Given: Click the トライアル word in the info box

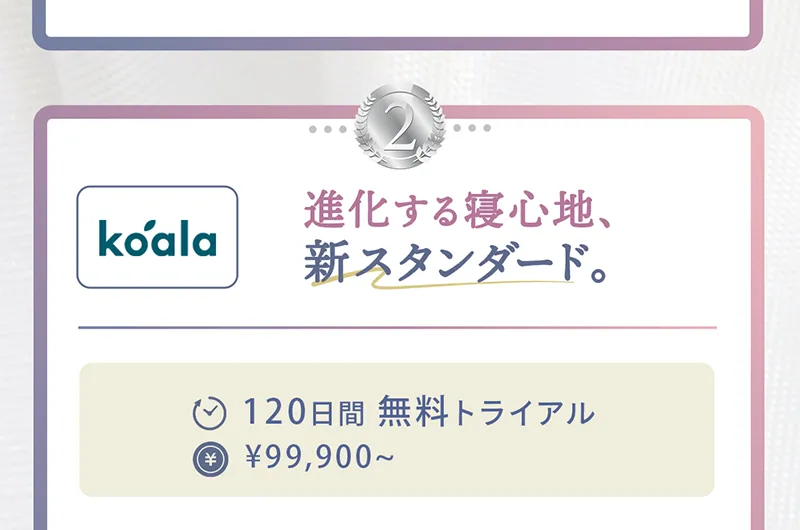Looking at the screenshot, I should (523, 413).
